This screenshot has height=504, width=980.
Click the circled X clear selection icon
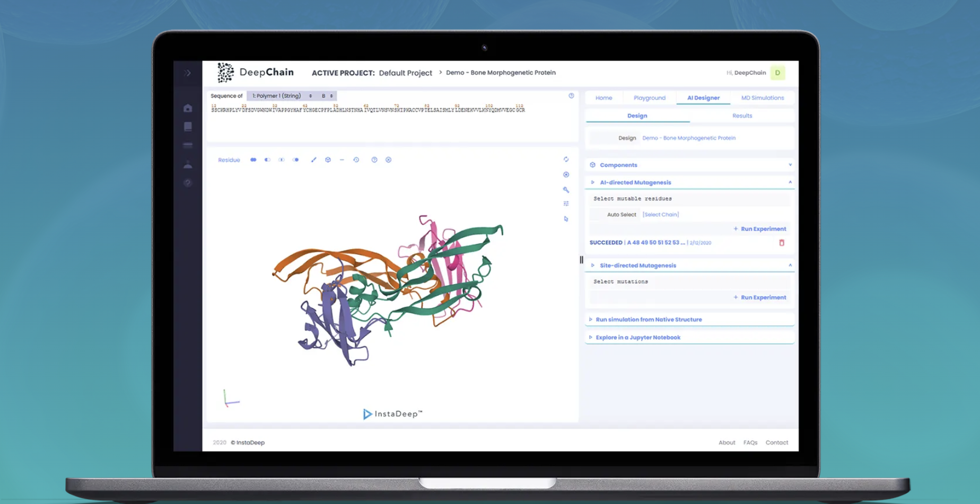(389, 160)
